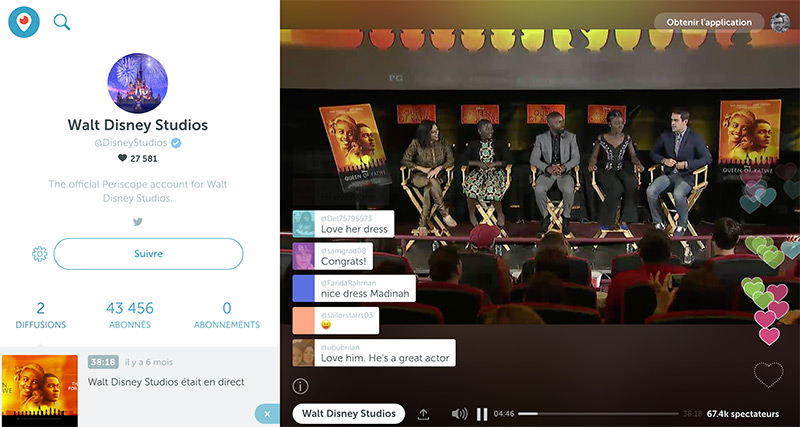Screen dimensions: 800x427
Task: Open @ububrilan 'Love him' comment
Action: (x=374, y=353)
